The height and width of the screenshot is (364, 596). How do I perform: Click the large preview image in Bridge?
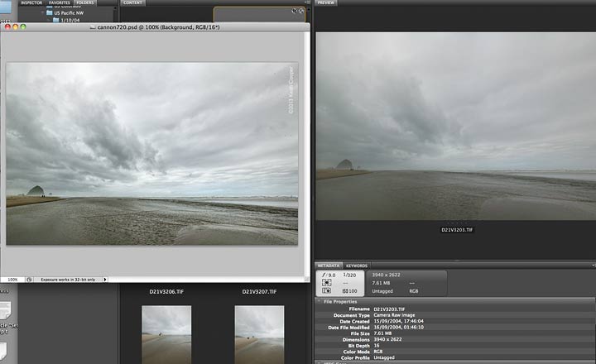point(456,126)
